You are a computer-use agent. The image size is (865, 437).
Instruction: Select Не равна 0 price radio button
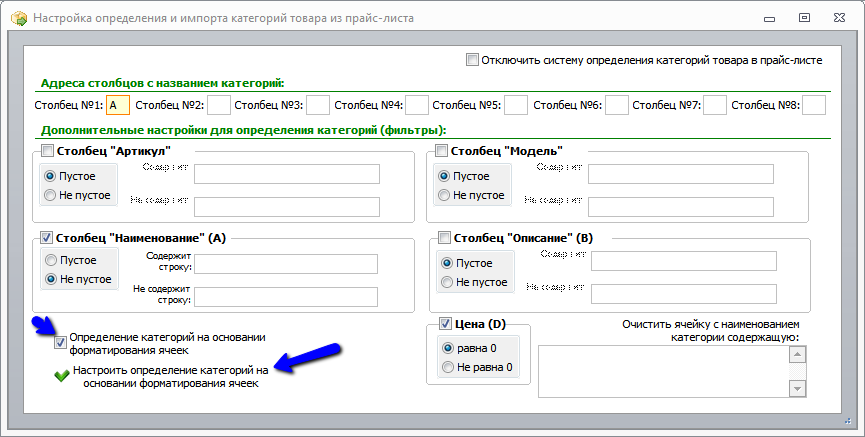(448, 367)
